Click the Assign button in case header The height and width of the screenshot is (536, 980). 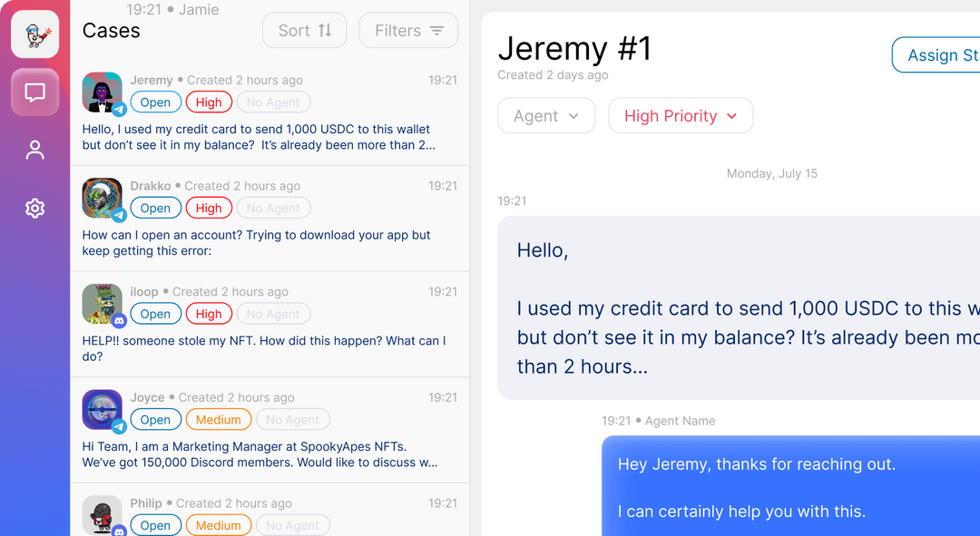click(x=936, y=55)
